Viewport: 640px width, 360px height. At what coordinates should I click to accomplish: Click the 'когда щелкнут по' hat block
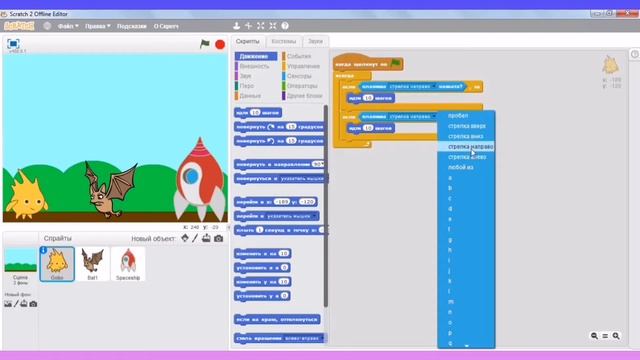coord(368,64)
